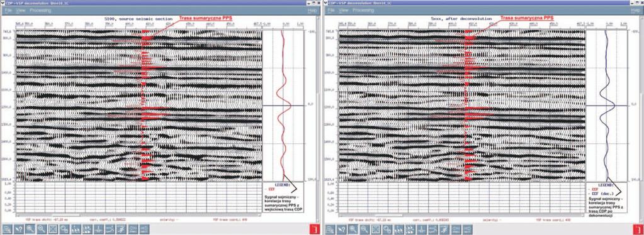Click the document/print icon in the right window toolbar
Viewport: 644px width, 235px height.
pyautogui.click(x=330, y=229)
